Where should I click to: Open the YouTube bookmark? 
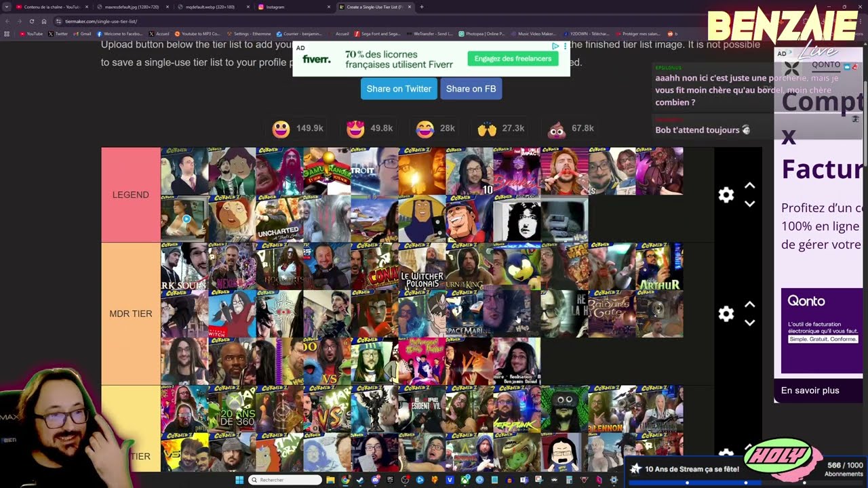coord(31,34)
